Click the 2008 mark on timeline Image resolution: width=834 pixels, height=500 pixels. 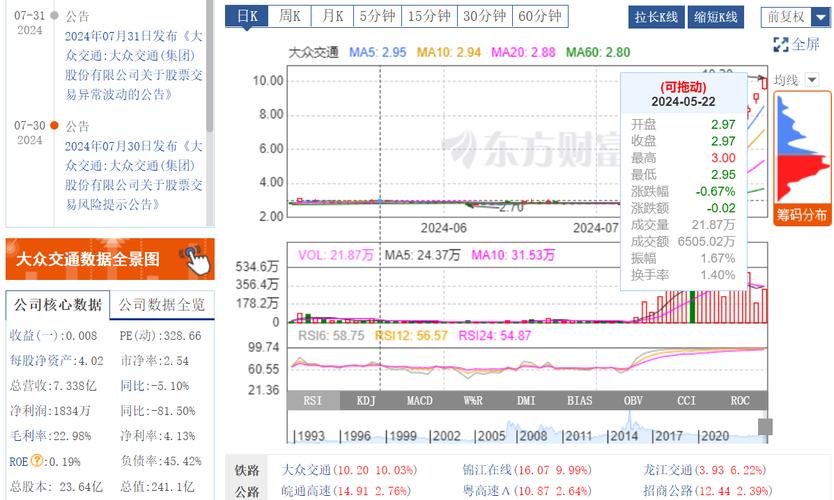tap(533, 436)
